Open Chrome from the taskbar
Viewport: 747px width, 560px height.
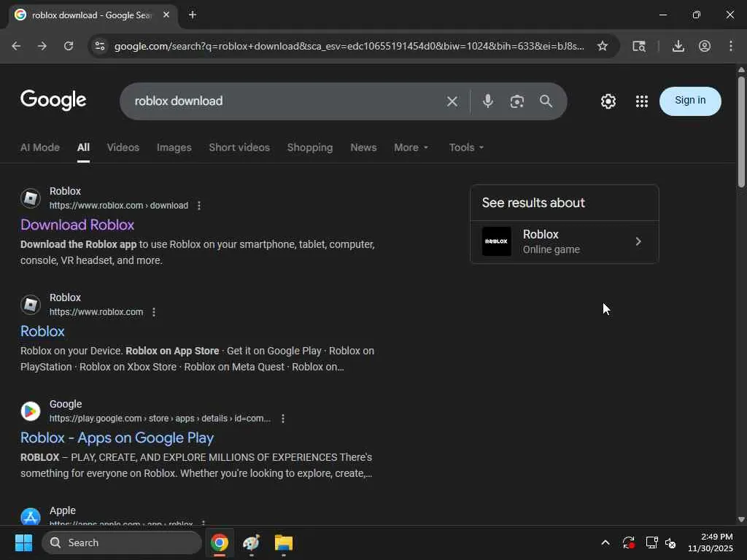point(220,542)
